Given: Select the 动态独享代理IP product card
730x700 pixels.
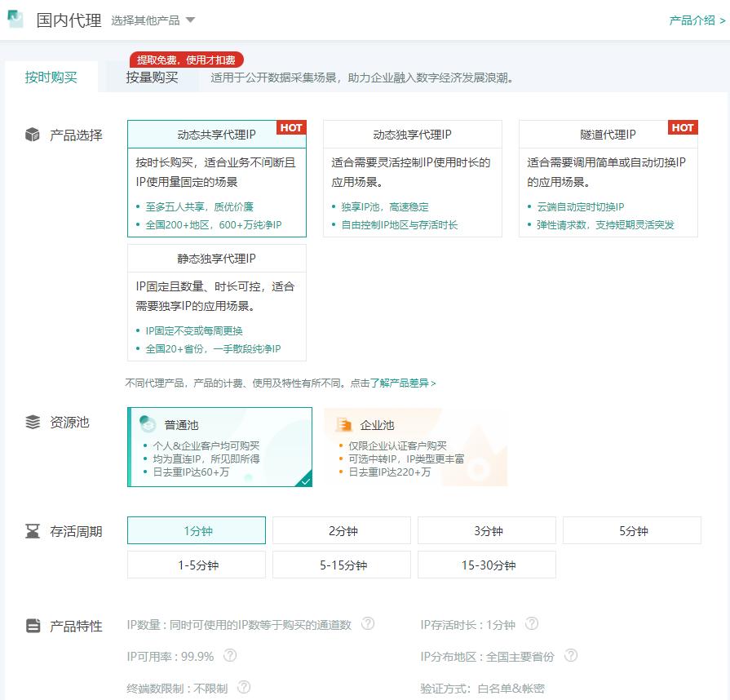Looking at the screenshot, I should pyautogui.click(x=412, y=179).
